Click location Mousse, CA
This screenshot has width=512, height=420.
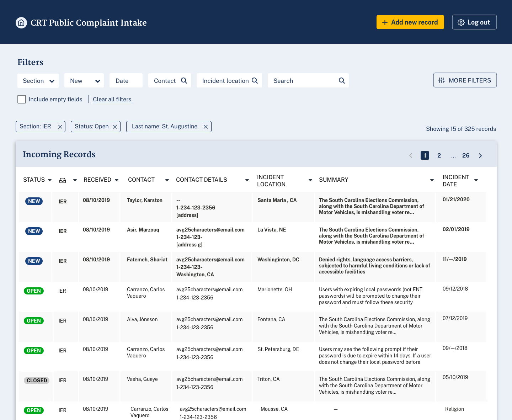click(x=274, y=409)
